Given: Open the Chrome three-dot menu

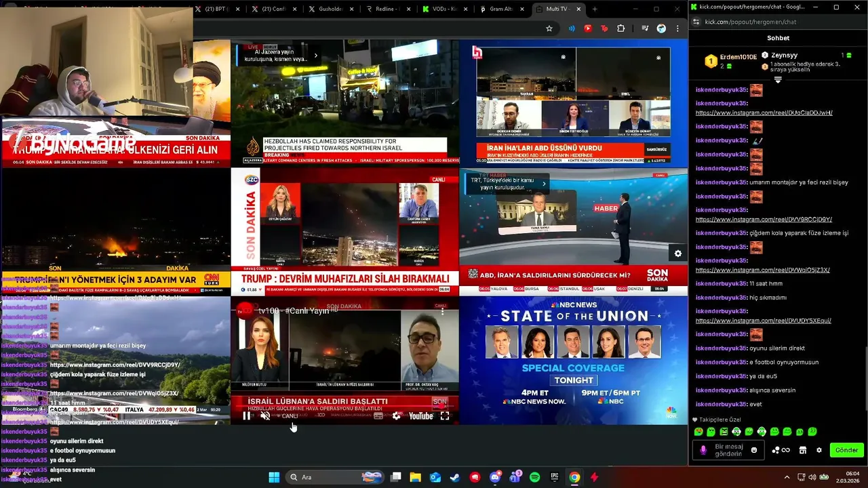Looking at the screenshot, I should 677,28.
